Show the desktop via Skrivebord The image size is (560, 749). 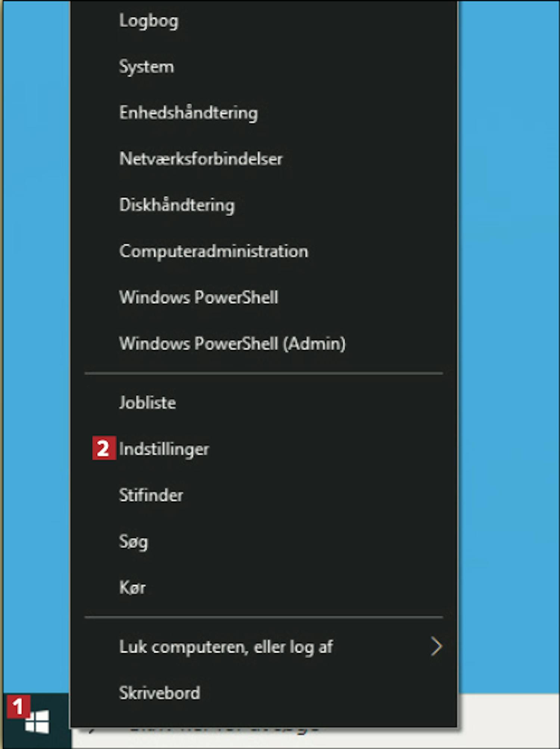tap(159, 693)
